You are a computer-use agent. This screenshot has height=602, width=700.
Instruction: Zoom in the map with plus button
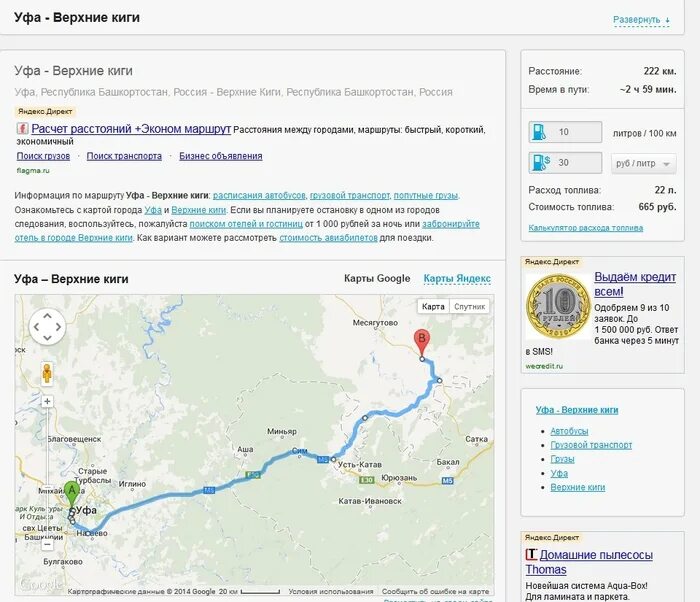[47, 401]
